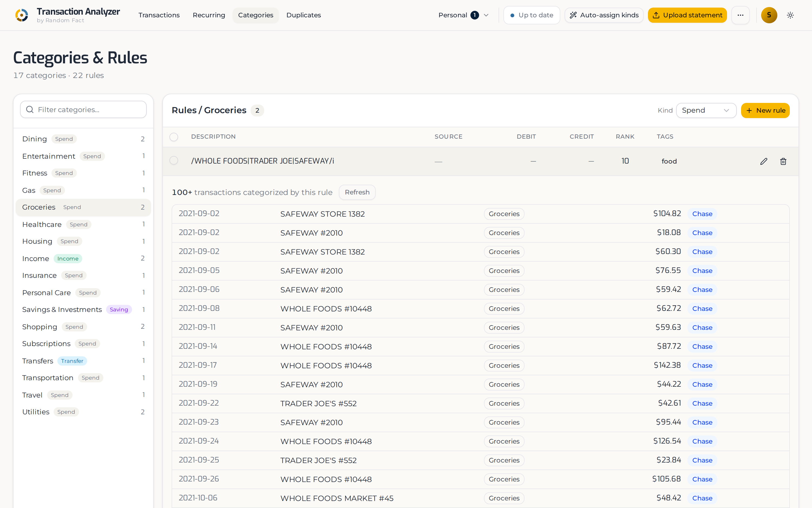
Task: Select the Transfers category
Action: (x=83, y=361)
